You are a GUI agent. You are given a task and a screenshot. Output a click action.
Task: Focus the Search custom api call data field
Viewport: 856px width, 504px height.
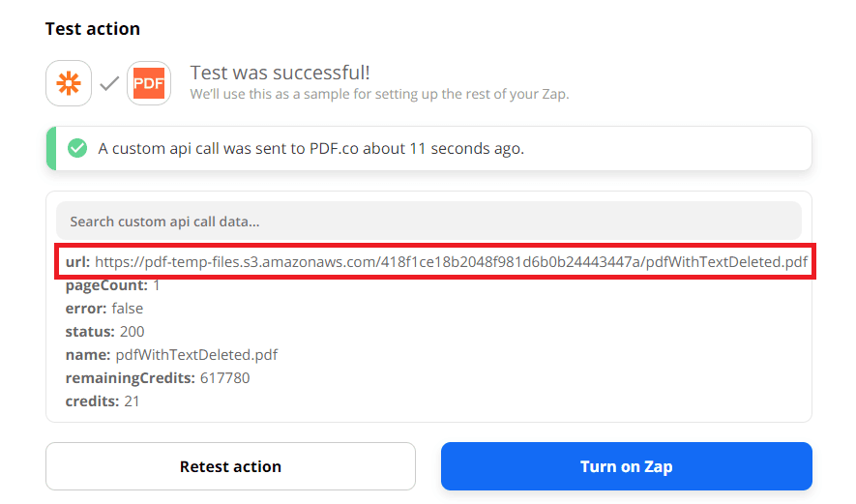[x=428, y=222]
